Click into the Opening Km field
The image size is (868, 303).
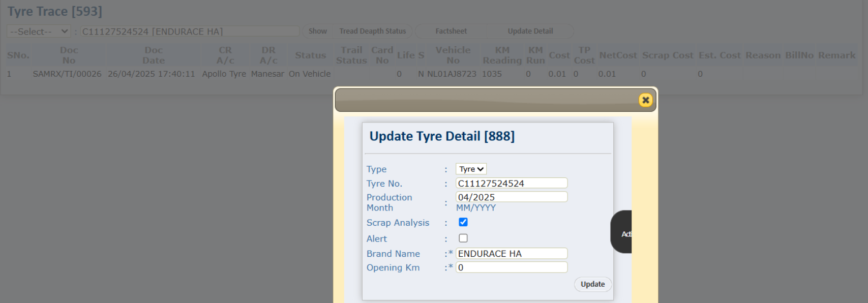[511, 267]
